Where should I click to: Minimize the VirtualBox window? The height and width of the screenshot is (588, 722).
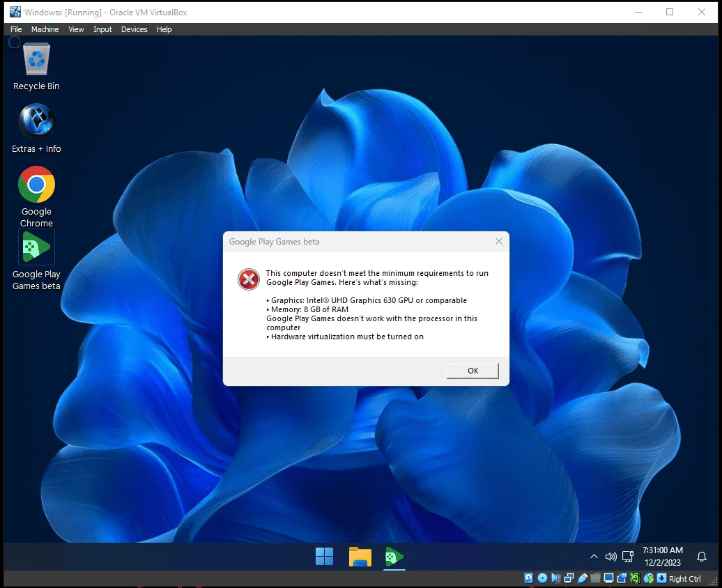(x=638, y=12)
